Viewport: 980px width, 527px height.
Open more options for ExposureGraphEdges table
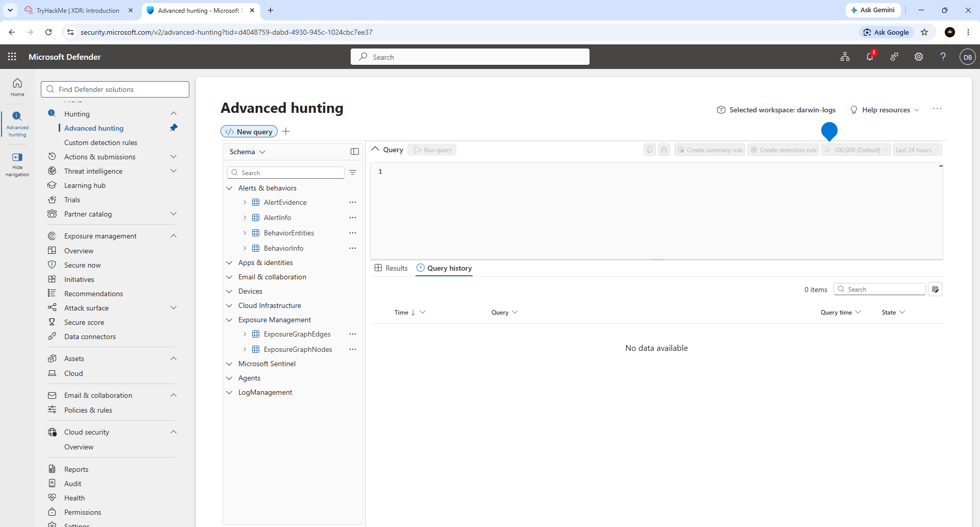353,334
